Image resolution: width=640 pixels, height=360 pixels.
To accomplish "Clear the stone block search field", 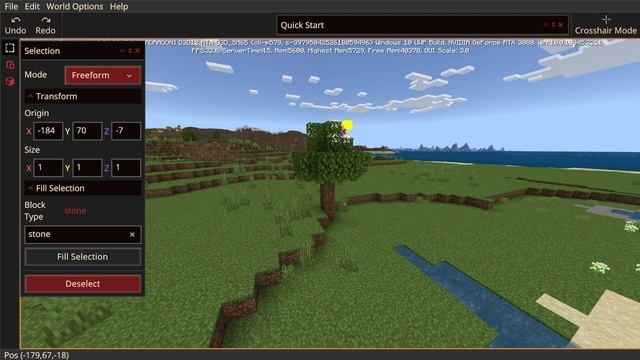I will point(132,235).
